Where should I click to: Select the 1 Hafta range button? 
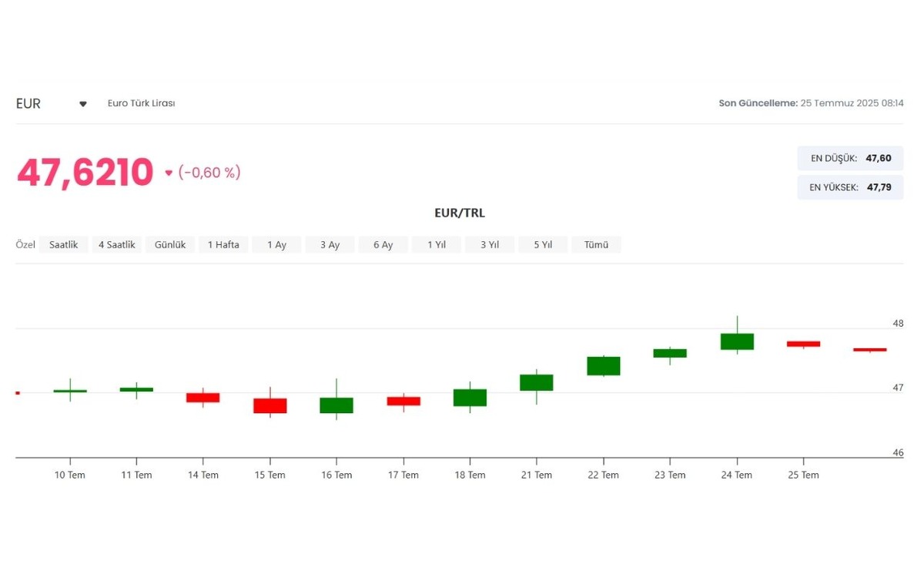[x=223, y=244]
